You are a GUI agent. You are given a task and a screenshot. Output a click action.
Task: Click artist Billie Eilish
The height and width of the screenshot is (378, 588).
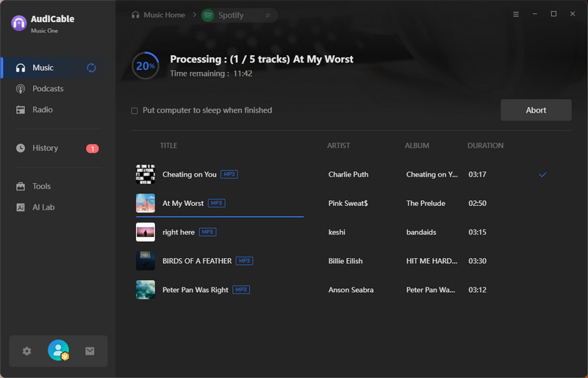345,261
